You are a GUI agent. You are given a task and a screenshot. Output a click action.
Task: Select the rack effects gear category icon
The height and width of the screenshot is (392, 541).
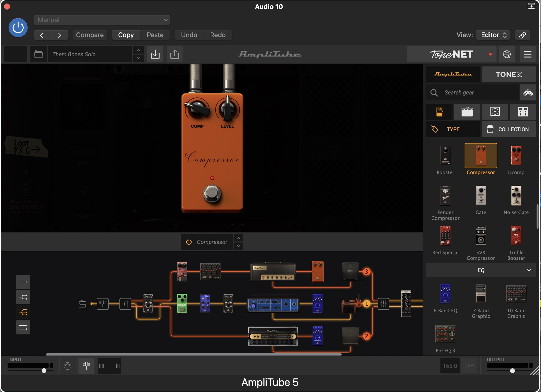coord(523,112)
